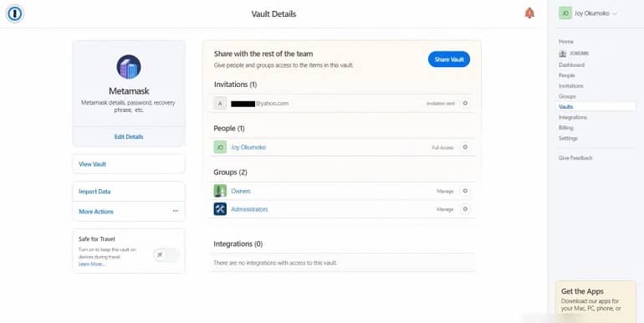The image size is (644, 323).
Task: Open the 1Password logo home icon
Action: 15,13
